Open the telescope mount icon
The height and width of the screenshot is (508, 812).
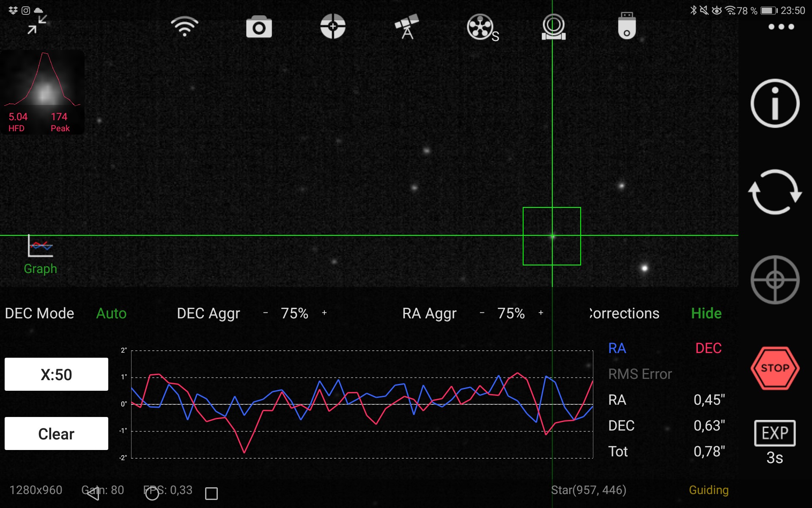[406, 26]
